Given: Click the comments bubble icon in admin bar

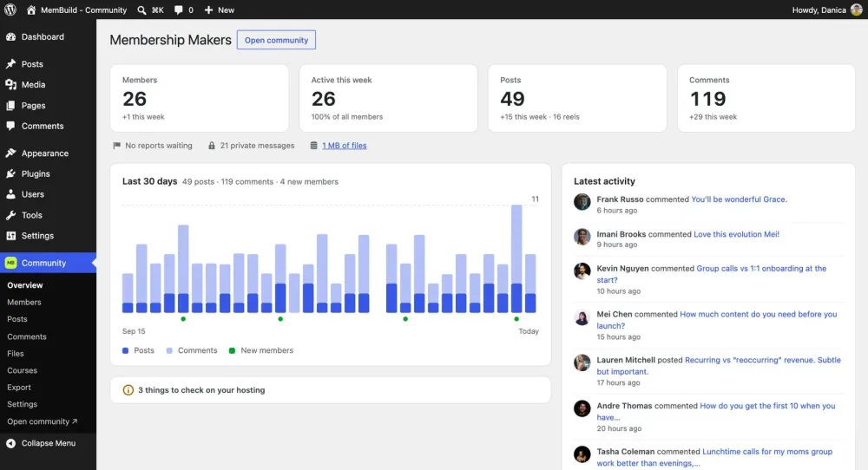Looking at the screenshot, I should (x=178, y=10).
